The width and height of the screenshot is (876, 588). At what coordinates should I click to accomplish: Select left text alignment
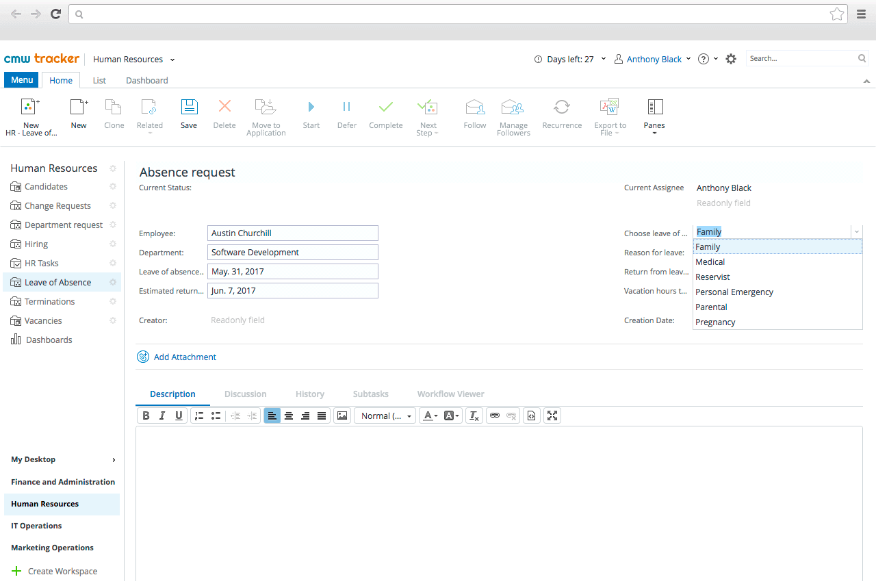point(272,416)
